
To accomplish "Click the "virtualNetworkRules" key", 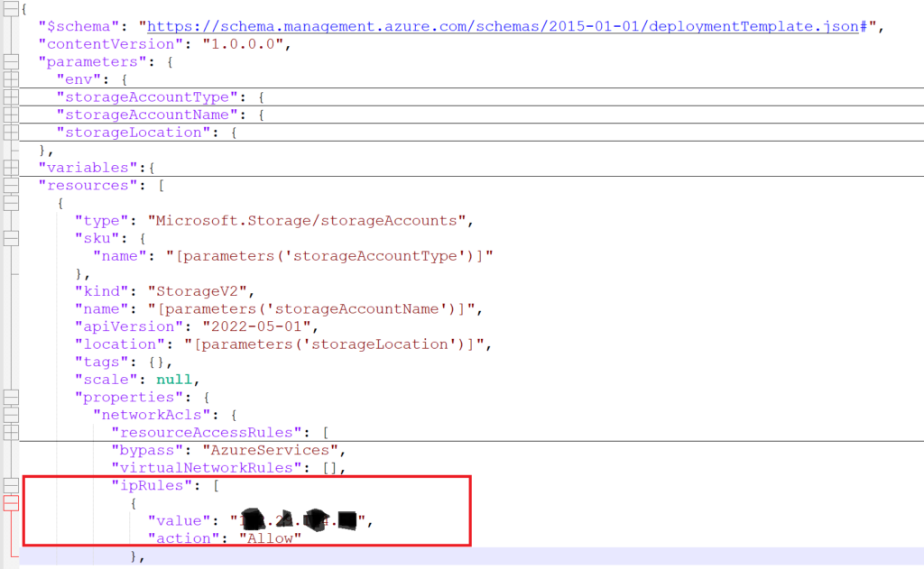I will click(207, 468).
